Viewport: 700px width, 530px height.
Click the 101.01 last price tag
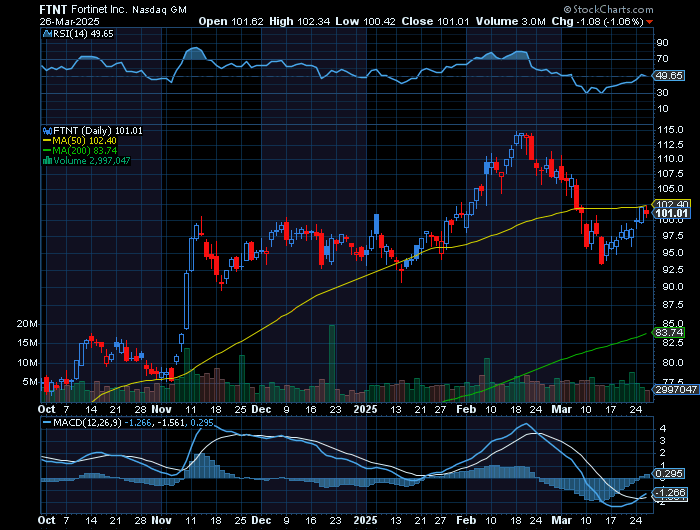[x=671, y=213]
